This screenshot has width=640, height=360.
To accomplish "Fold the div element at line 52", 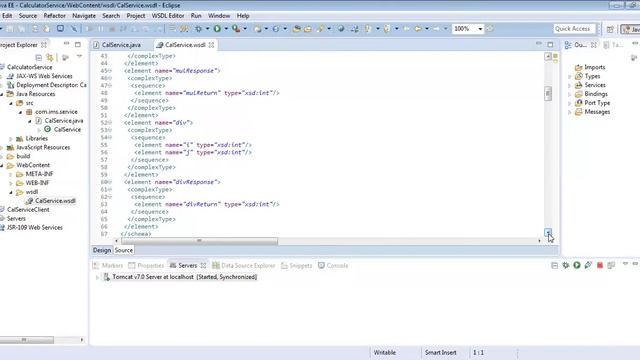I will [110, 122].
